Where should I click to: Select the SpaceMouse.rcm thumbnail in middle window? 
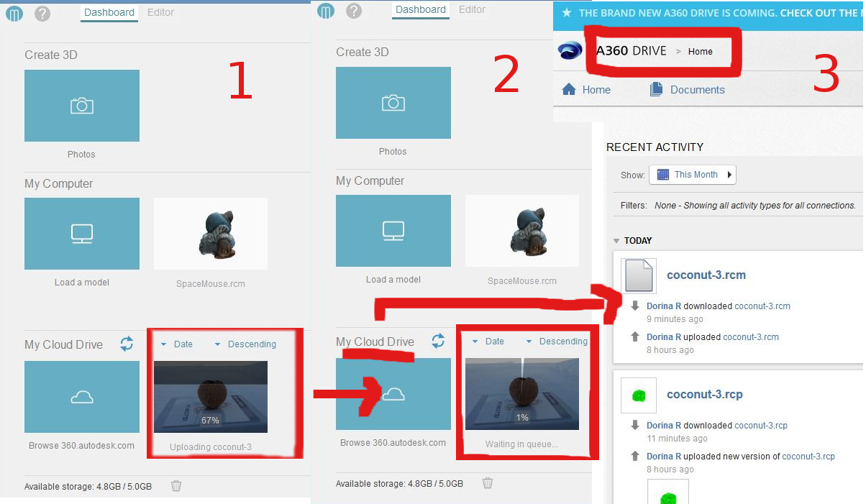522,231
